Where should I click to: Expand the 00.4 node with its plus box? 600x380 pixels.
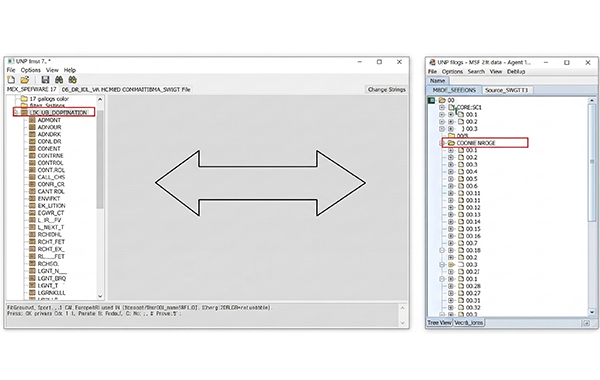pyautogui.click(x=451, y=172)
